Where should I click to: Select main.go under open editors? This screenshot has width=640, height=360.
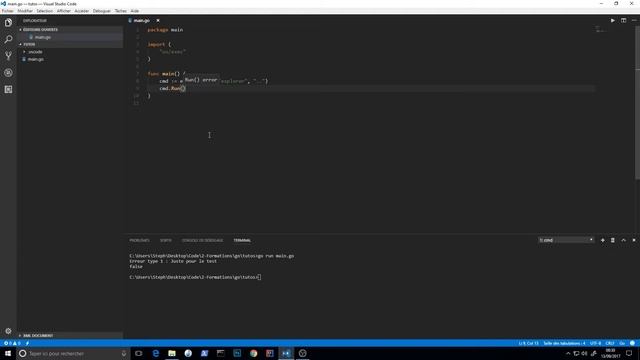tap(70, 37)
